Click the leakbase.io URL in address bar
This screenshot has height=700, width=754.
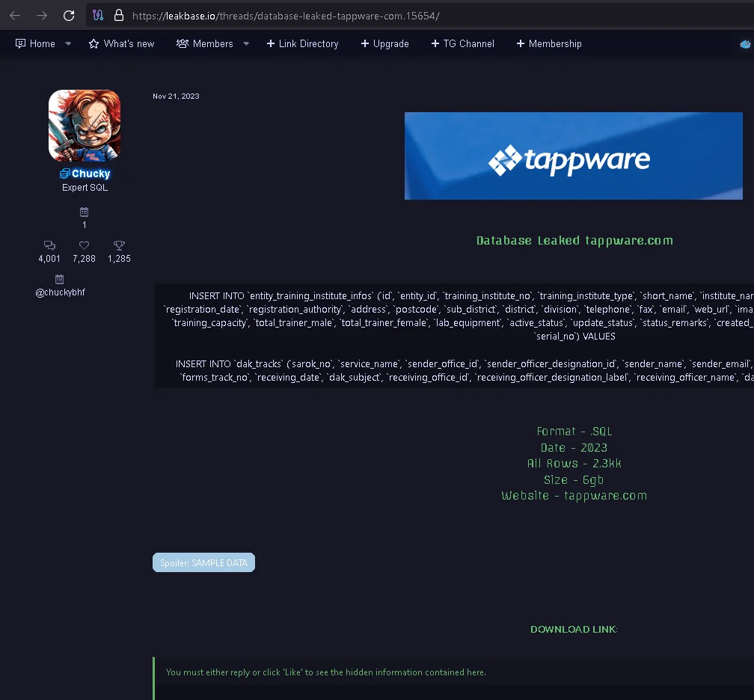pos(286,16)
